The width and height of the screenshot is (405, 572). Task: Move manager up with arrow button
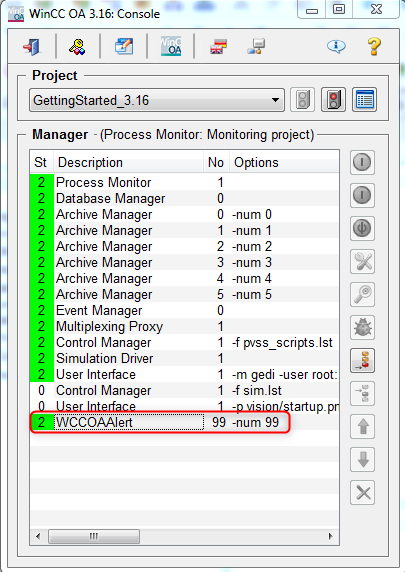coord(363,426)
